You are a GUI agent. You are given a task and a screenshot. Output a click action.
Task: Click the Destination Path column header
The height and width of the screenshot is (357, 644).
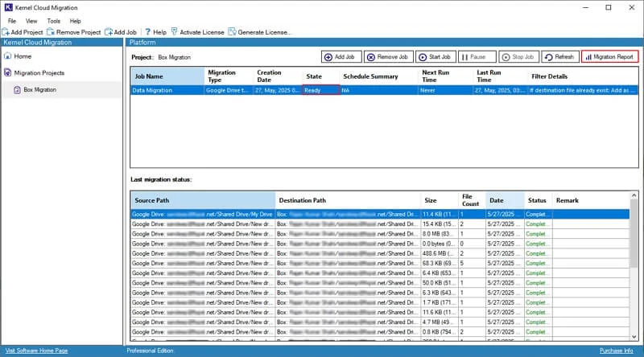348,200
